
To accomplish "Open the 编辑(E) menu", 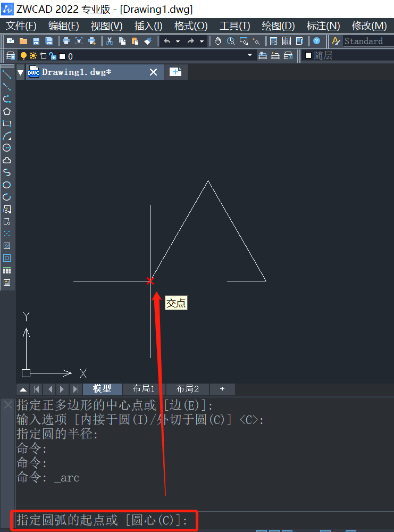I will click(63, 26).
